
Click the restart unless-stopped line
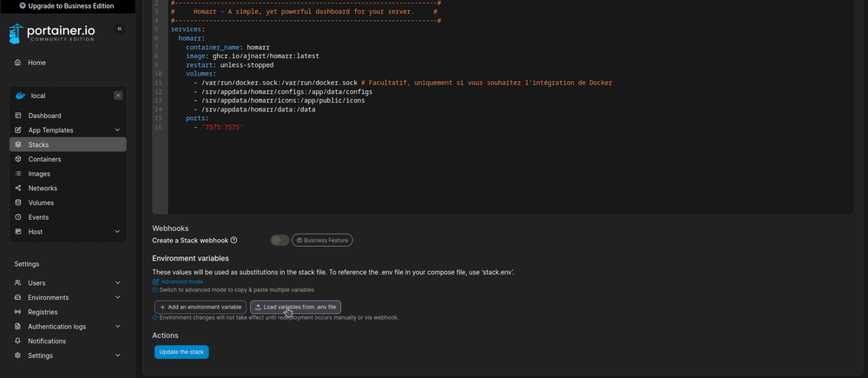pos(230,65)
